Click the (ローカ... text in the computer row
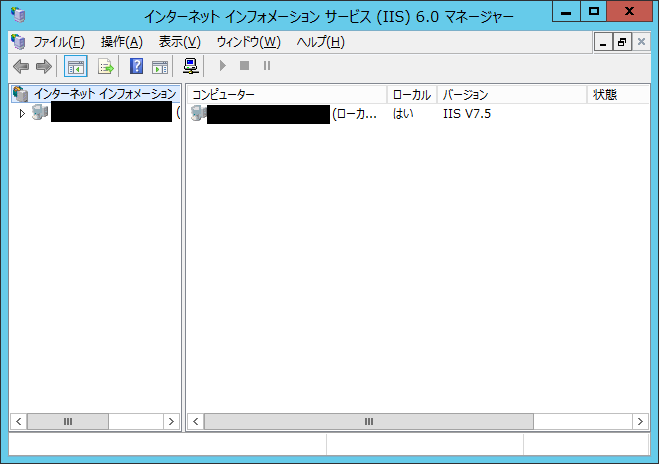 [x=354, y=114]
